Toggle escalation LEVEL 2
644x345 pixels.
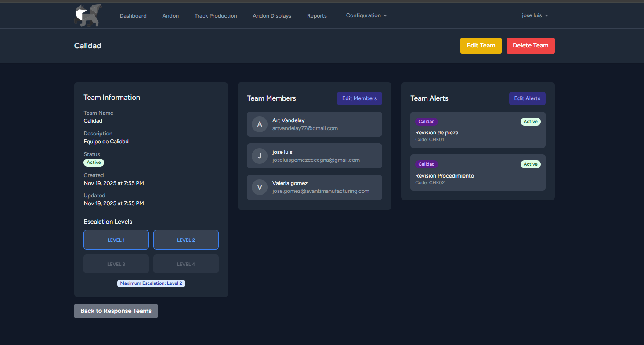[186, 240]
